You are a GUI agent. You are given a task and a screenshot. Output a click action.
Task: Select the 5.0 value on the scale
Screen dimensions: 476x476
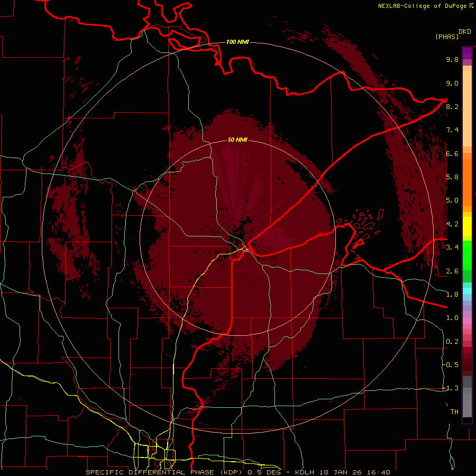tap(452, 200)
